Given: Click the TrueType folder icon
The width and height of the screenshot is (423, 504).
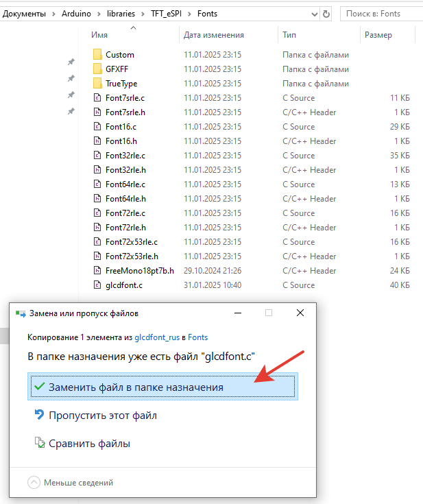Looking at the screenshot, I should (97, 83).
